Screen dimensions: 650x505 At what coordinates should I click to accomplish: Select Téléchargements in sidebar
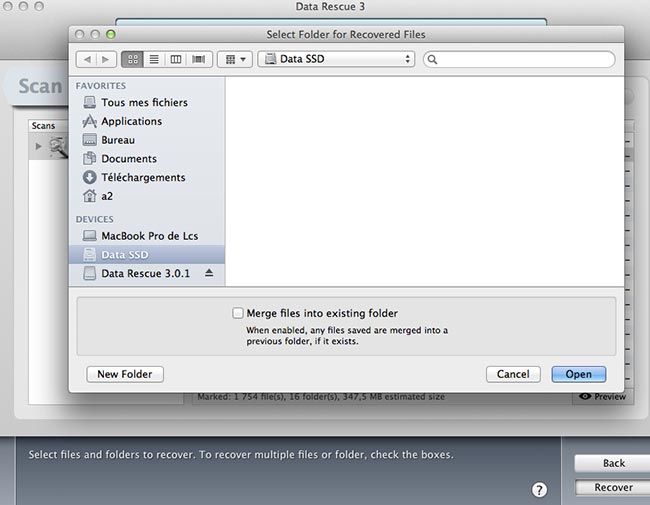coord(147,177)
